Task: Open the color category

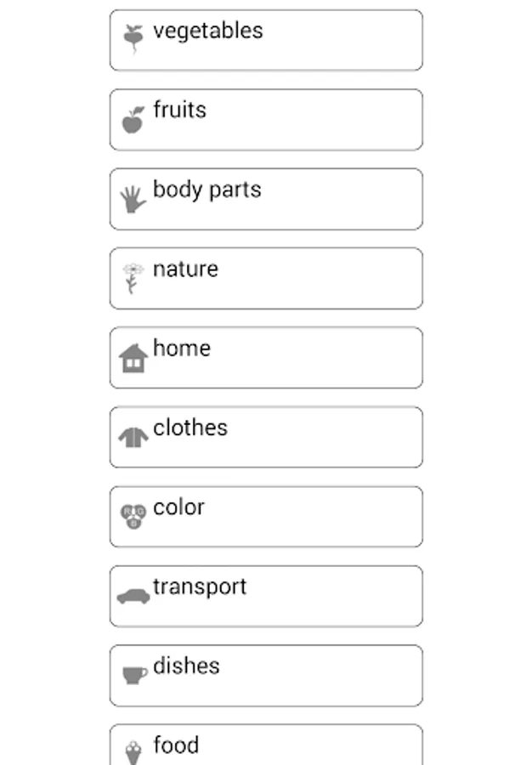Action: (266, 517)
